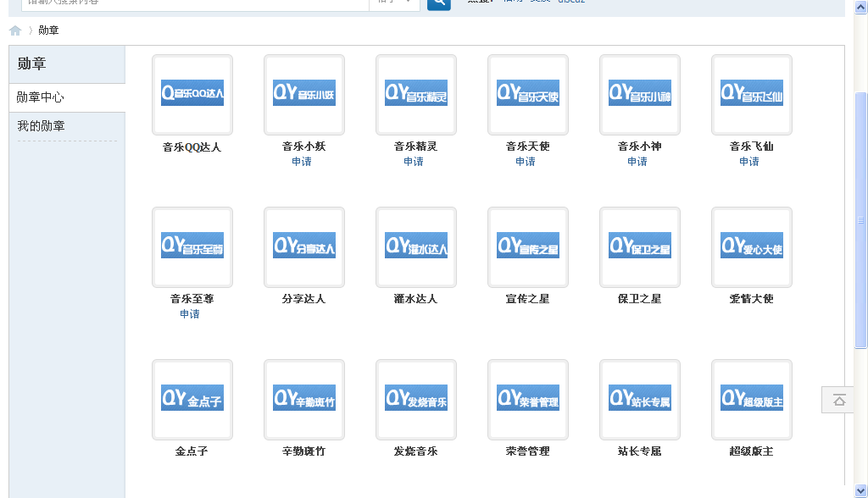
Task: Open the 勋章中心 sidebar tab
Action: (x=67, y=98)
